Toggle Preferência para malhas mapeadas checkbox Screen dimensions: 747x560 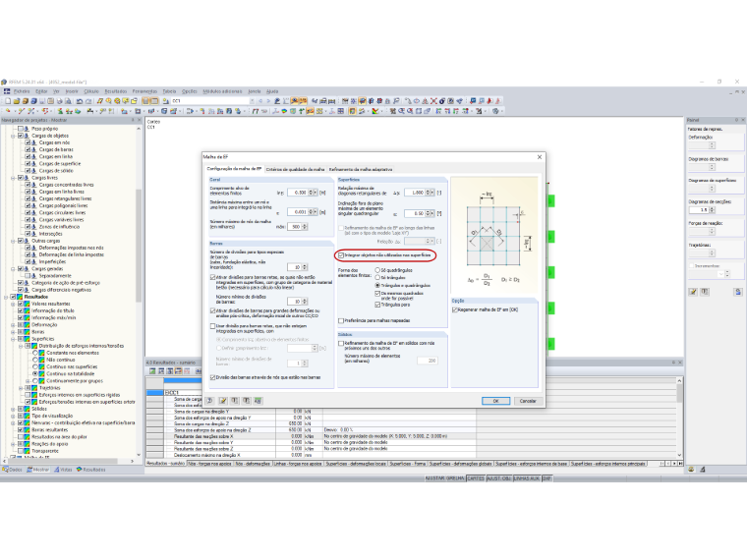341,320
